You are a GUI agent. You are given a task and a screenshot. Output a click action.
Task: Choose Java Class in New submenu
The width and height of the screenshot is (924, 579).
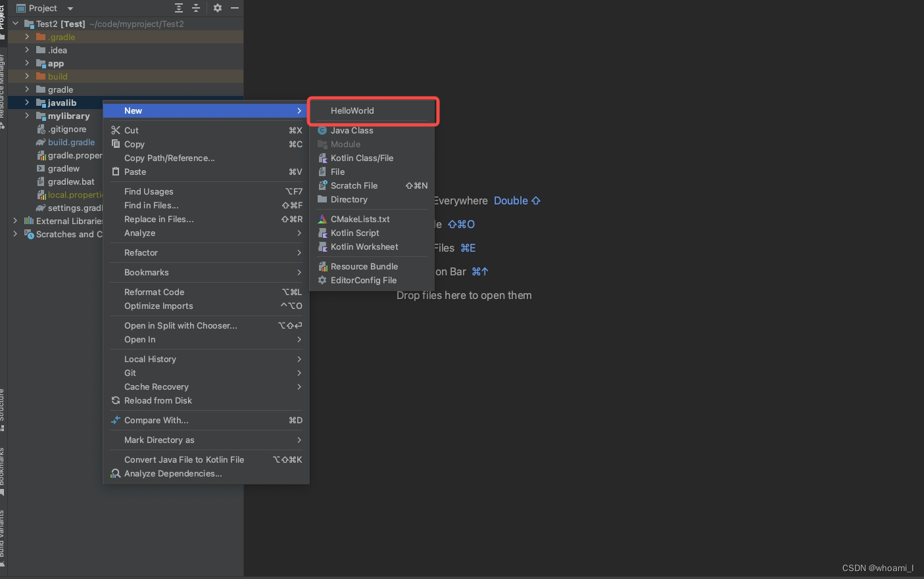[x=372, y=130]
